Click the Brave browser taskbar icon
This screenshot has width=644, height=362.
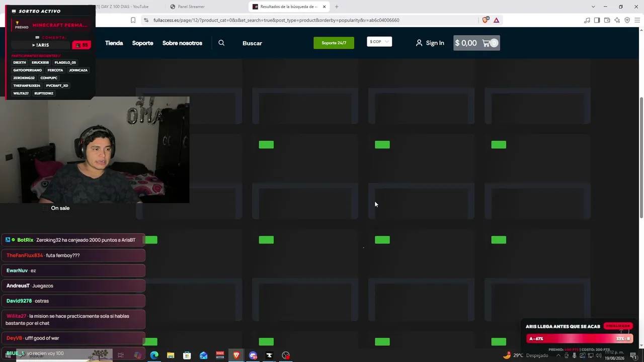236,355
